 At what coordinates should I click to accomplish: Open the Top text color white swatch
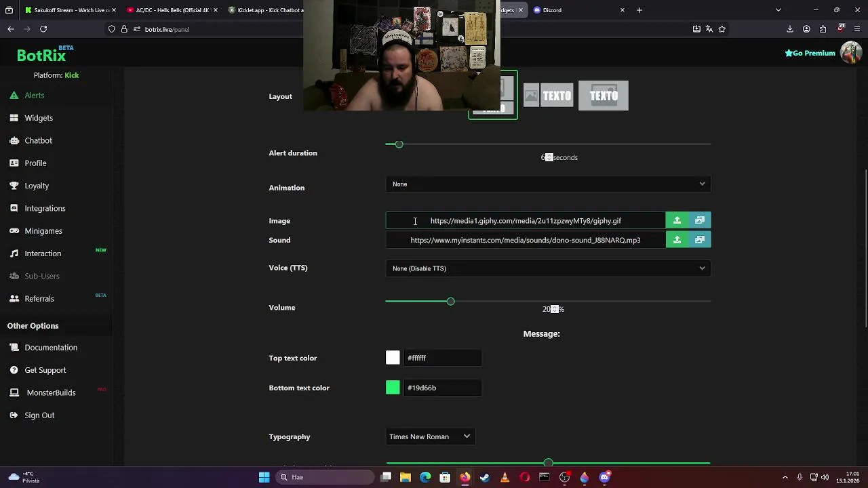[393, 358]
